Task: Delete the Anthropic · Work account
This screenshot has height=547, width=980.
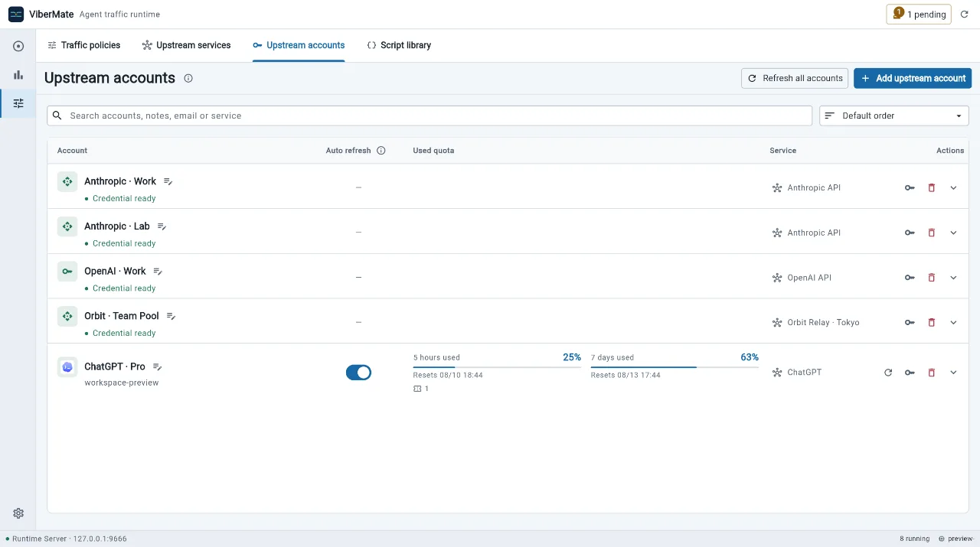Action: (932, 187)
